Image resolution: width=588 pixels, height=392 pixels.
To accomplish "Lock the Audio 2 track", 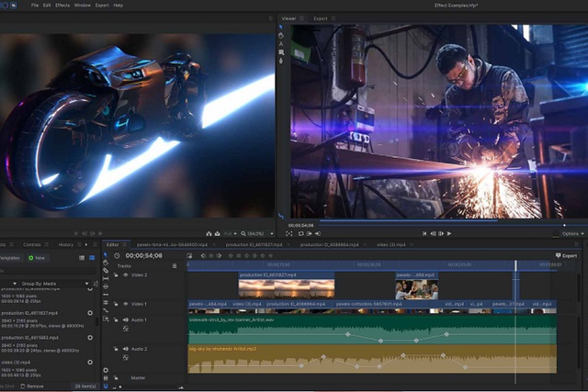I will pyautogui.click(x=116, y=349).
